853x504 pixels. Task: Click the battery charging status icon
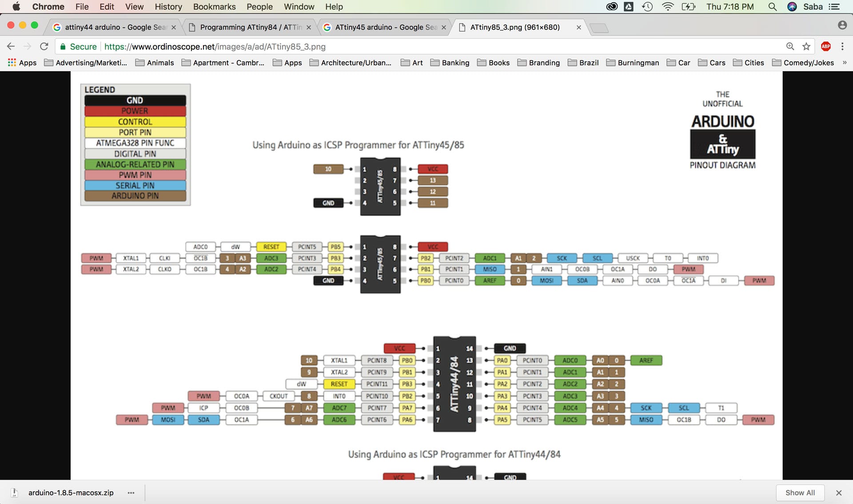click(x=689, y=7)
